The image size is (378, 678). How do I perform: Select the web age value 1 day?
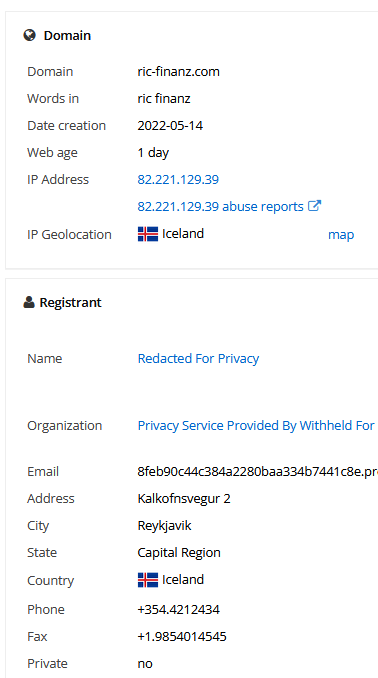pos(153,153)
